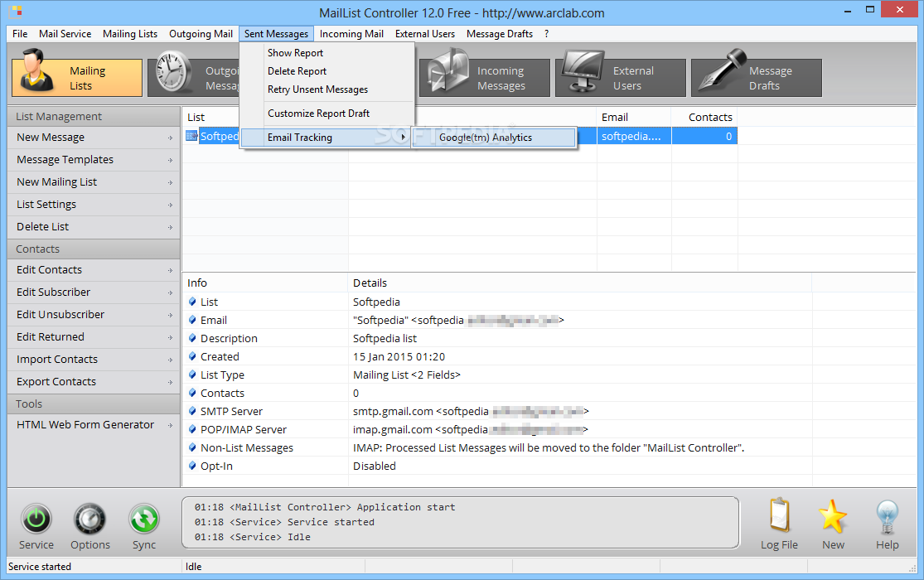Select Google(tm) Analytics submenu entry
The height and width of the screenshot is (580, 924).
click(495, 138)
